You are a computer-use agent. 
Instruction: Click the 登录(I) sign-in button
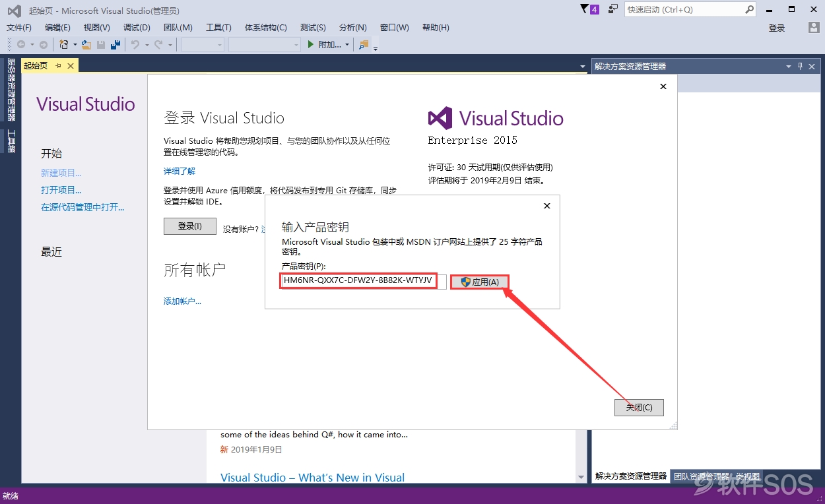click(x=190, y=226)
